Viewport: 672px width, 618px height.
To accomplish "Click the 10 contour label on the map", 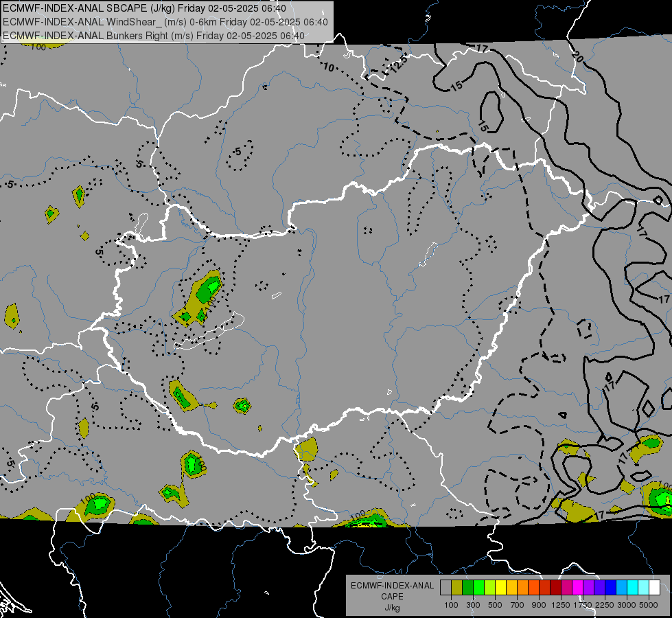I will click(x=328, y=67).
